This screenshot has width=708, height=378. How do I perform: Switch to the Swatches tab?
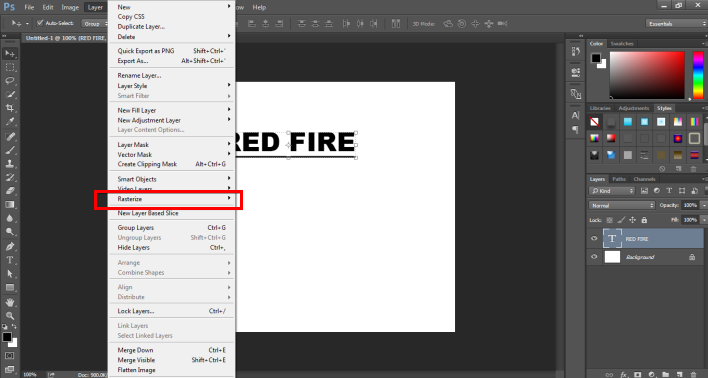622,44
